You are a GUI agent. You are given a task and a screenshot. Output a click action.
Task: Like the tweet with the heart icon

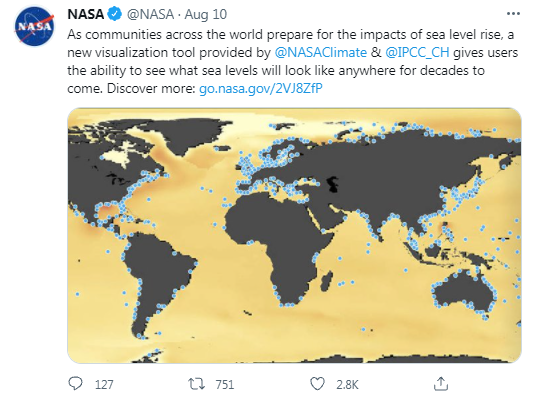click(x=317, y=384)
